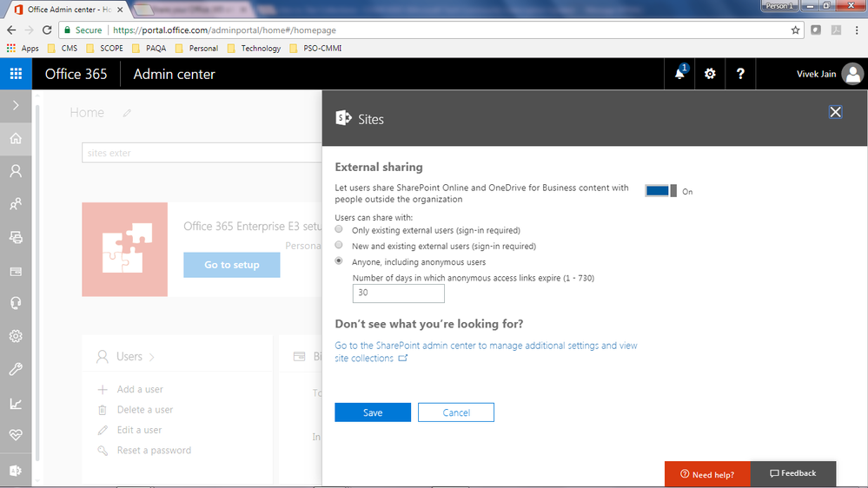Click the Need help? button

pos(707,474)
